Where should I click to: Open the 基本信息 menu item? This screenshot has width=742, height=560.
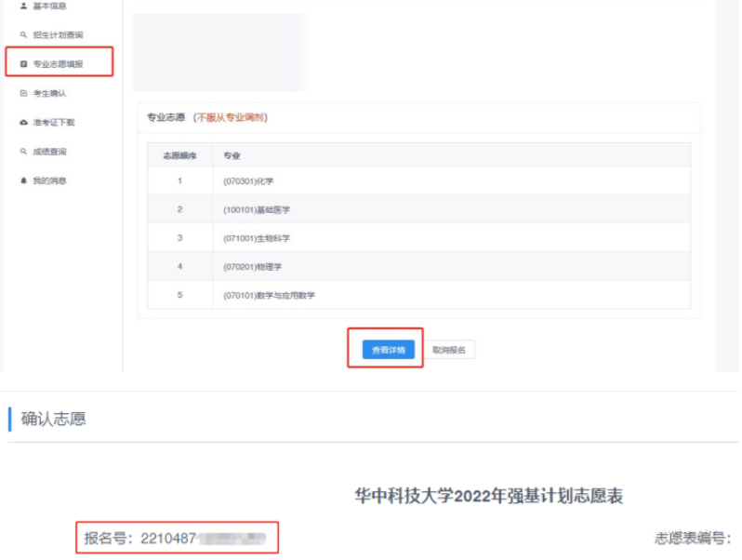pyautogui.click(x=49, y=6)
